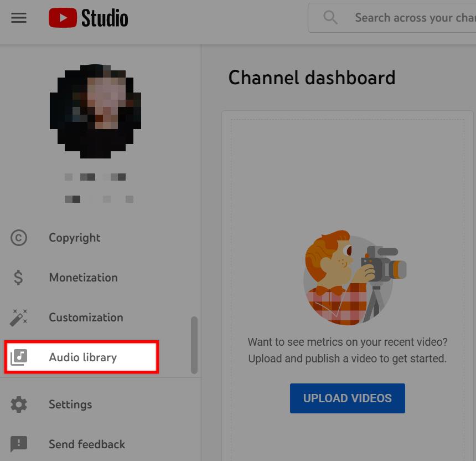Open the Copyright section icon

pos(19,238)
